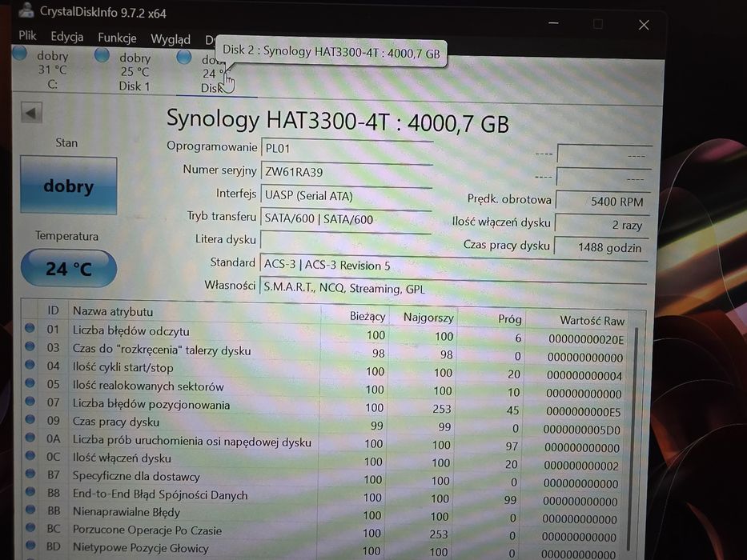
Task: Click the Bieżący column header
Action: [367, 317]
